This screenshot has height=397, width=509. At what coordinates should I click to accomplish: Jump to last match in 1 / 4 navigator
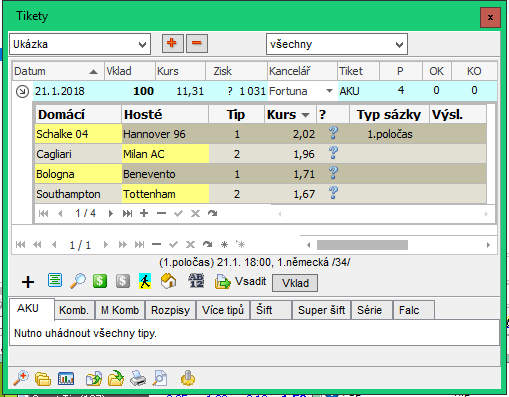pyautogui.click(x=127, y=213)
